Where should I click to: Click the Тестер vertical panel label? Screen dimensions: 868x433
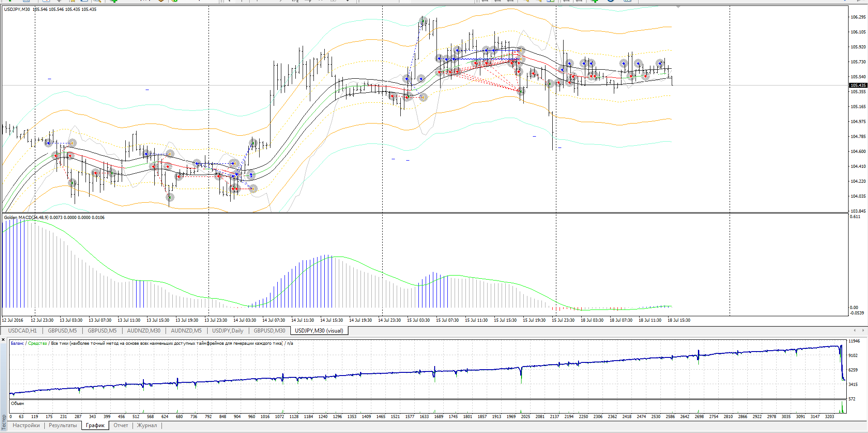click(4, 423)
